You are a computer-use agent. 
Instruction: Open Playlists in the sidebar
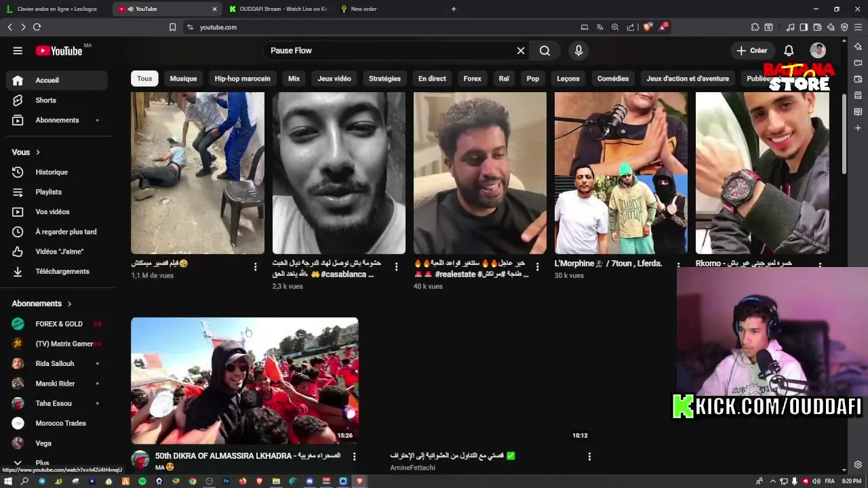tap(57, 192)
